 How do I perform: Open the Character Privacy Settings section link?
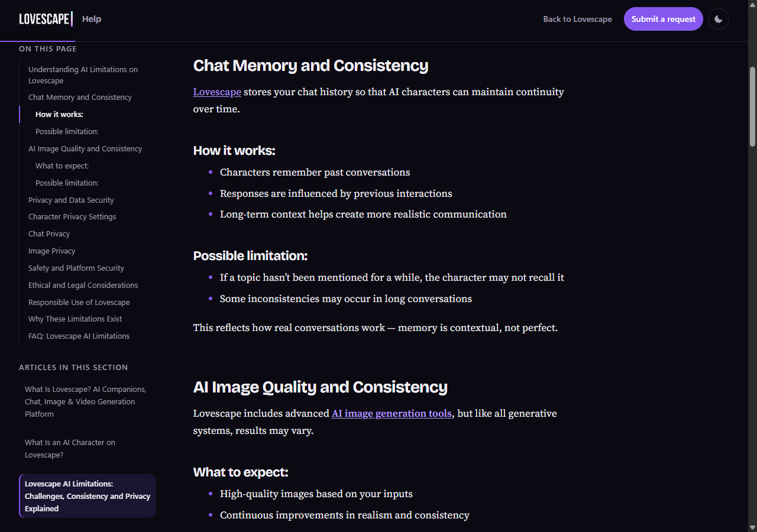(x=72, y=216)
